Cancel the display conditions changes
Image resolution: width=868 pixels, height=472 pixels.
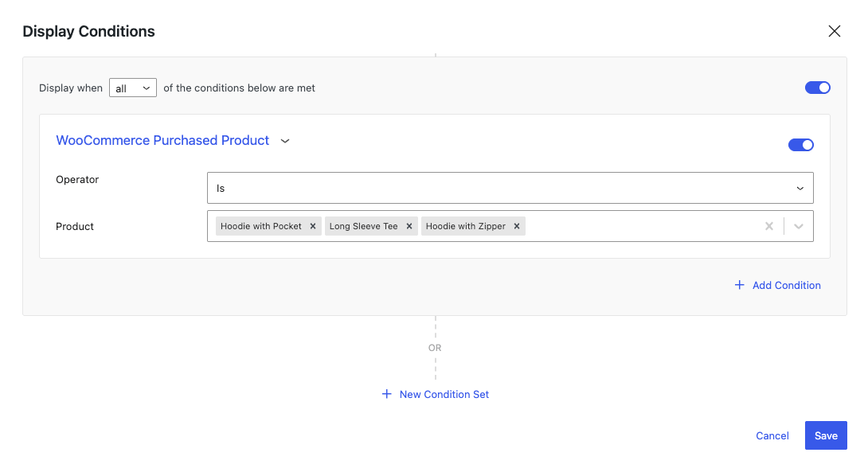click(x=772, y=435)
